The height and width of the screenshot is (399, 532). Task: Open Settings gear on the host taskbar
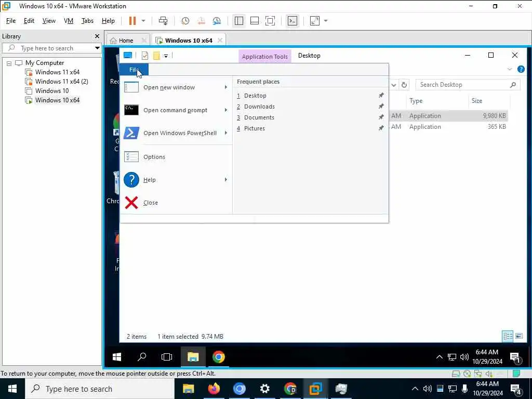264,389
